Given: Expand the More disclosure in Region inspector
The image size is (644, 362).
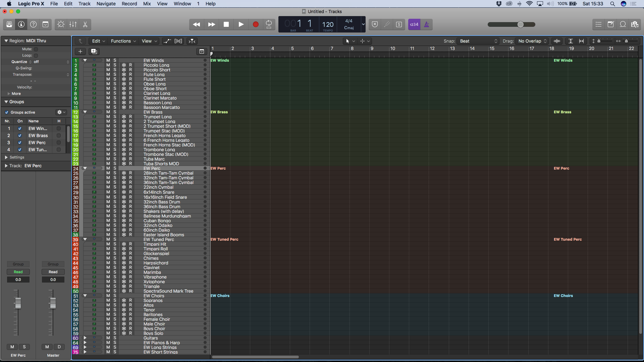Looking at the screenshot, I should [9, 94].
